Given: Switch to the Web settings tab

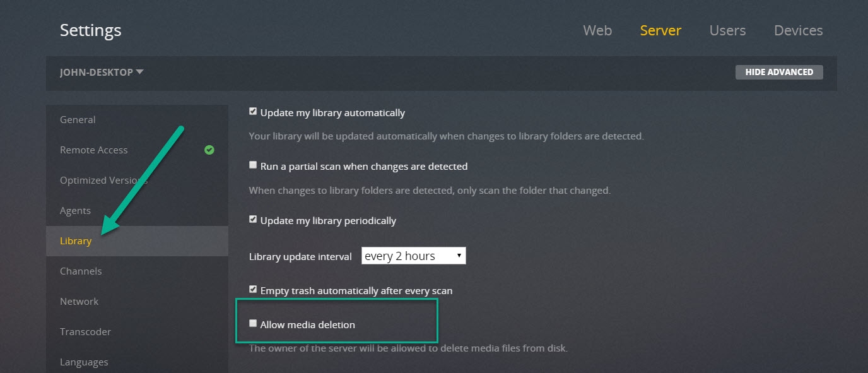Looking at the screenshot, I should (597, 30).
